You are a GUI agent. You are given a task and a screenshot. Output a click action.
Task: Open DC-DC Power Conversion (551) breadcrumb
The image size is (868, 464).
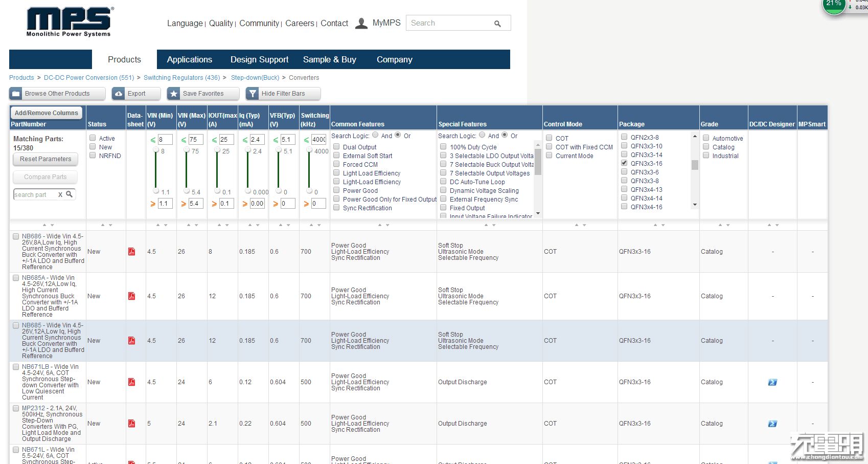point(89,78)
